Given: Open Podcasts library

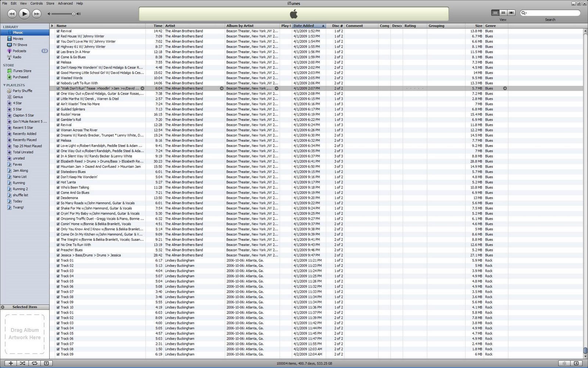Looking at the screenshot, I should coord(25,51).
